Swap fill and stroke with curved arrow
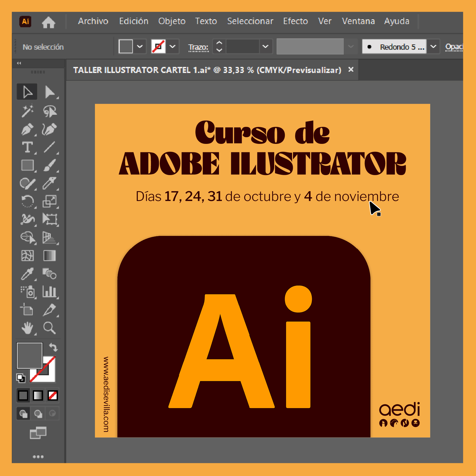The height and width of the screenshot is (476, 476). click(x=53, y=347)
